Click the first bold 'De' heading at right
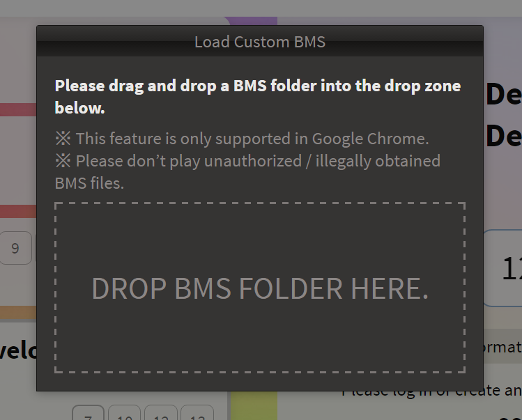The height and width of the screenshot is (420, 522). [x=503, y=95]
